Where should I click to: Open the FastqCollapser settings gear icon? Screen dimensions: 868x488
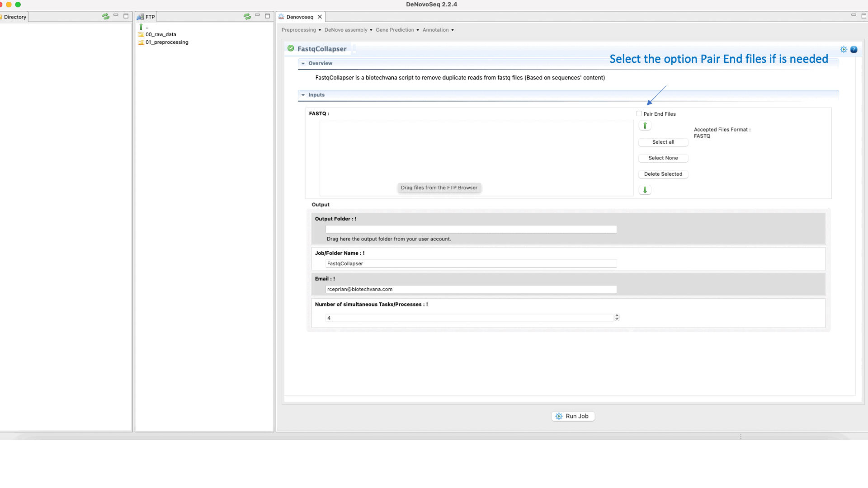843,49
